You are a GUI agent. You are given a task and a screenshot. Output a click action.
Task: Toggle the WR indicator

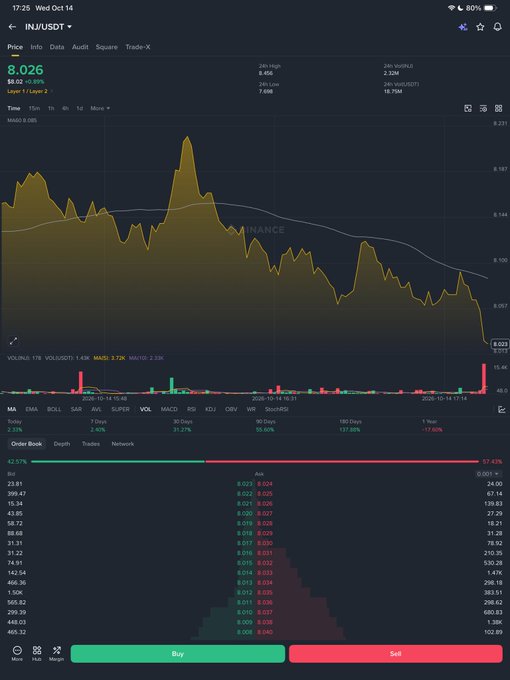[x=251, y=409]
